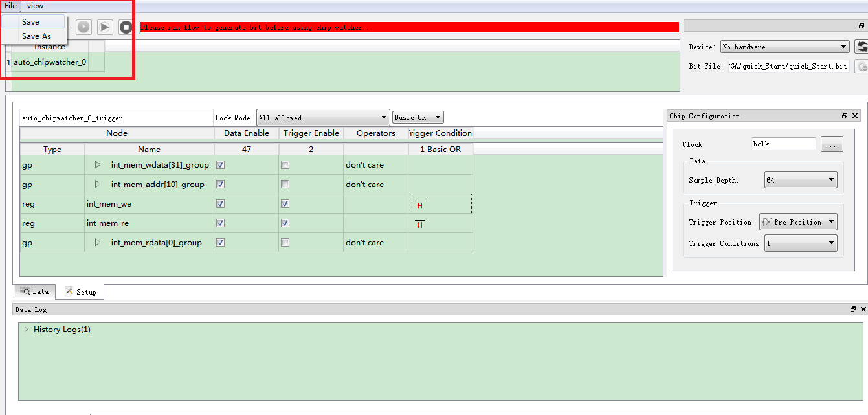
Task: Open the Lock Mode dropdown
Action: point(322,118)
